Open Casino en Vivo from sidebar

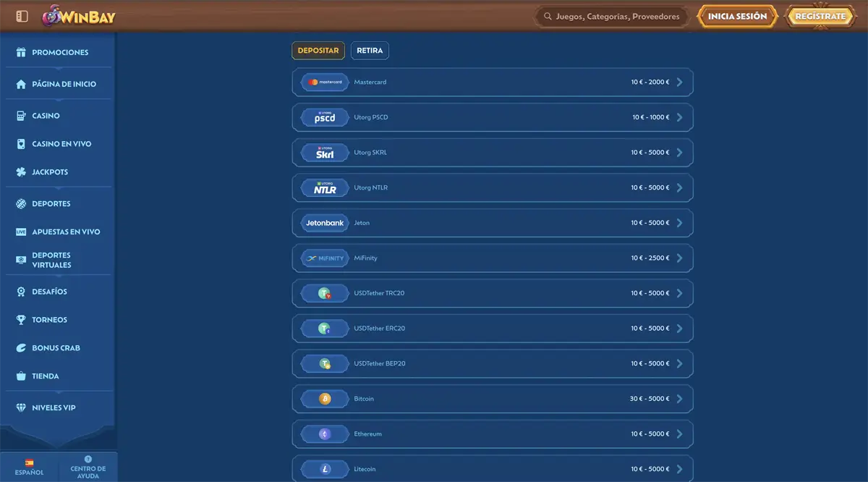click(61, 144)
